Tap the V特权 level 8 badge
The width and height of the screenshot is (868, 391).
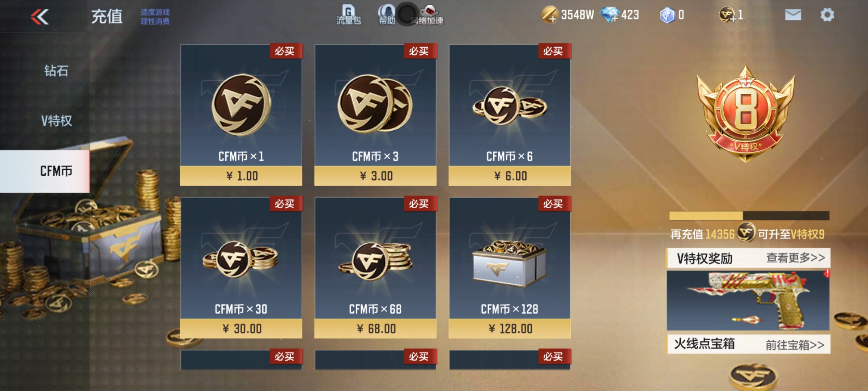(746, 114)
